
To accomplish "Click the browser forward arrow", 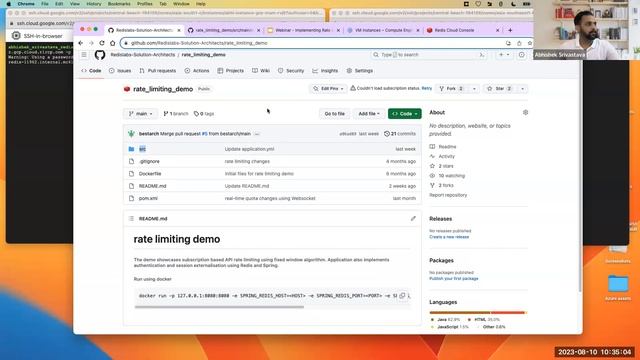I will point(91,43).
